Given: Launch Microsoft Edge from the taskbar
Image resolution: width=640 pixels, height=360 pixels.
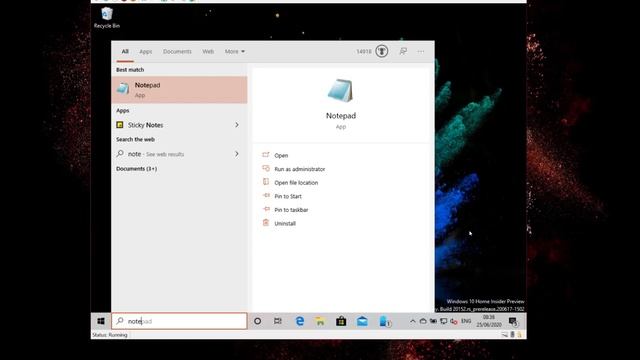Looking at the screenshot, I should pos(300,321).
